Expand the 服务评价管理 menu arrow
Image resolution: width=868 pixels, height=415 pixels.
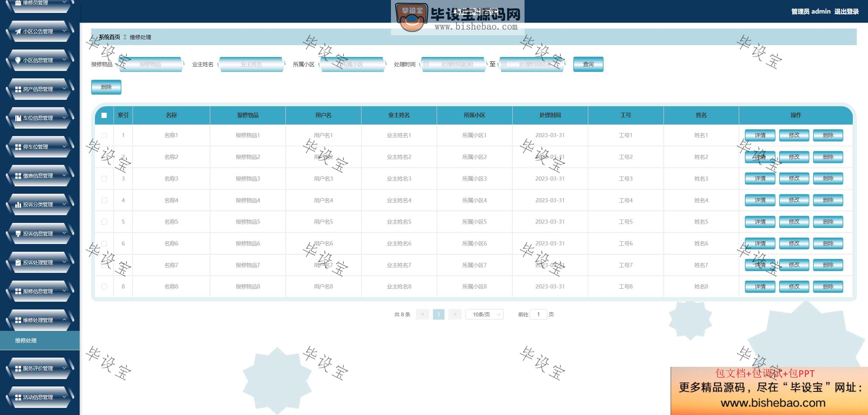[x=64, y=368]
